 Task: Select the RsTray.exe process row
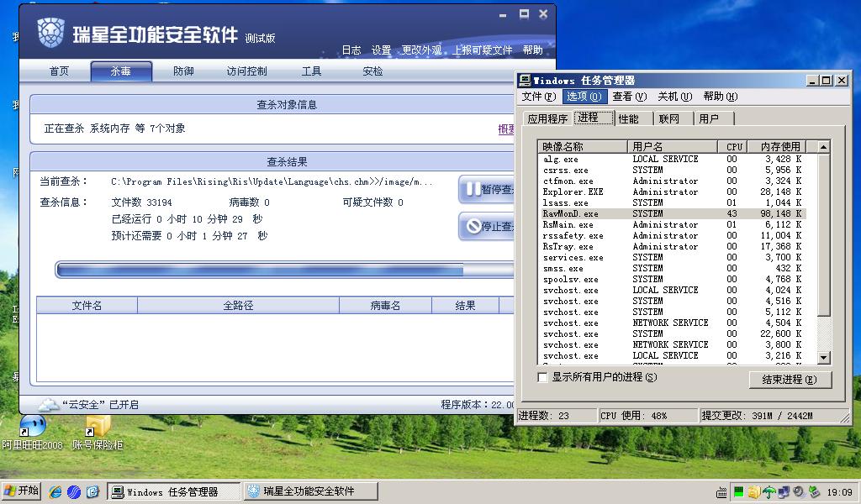(x=673, y=247)
